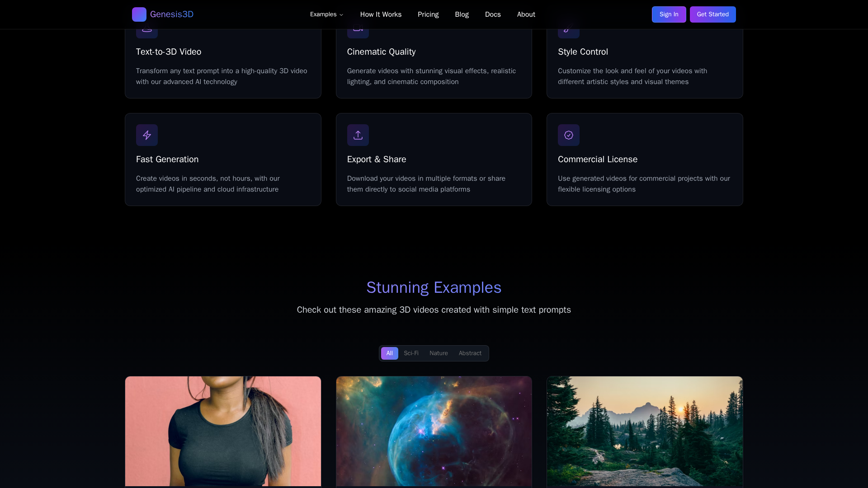
Task: Click the Fast Generation lightning icon
Action: point(146,135)
